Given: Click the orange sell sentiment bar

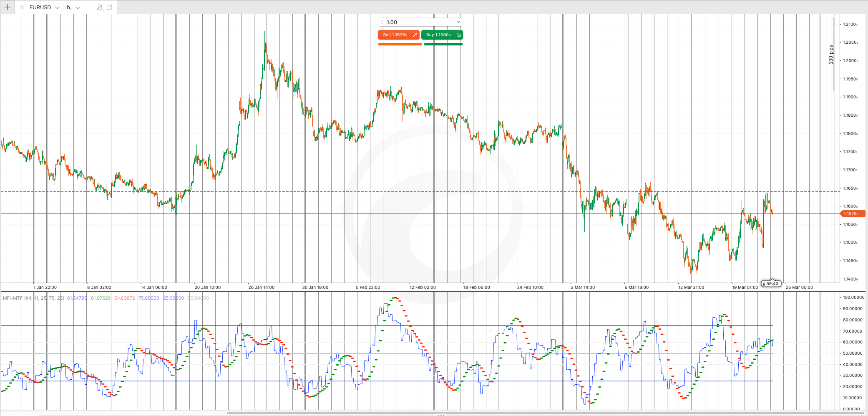Looking at the screenshot, I should pyautogui.click(x=400, y=44).
